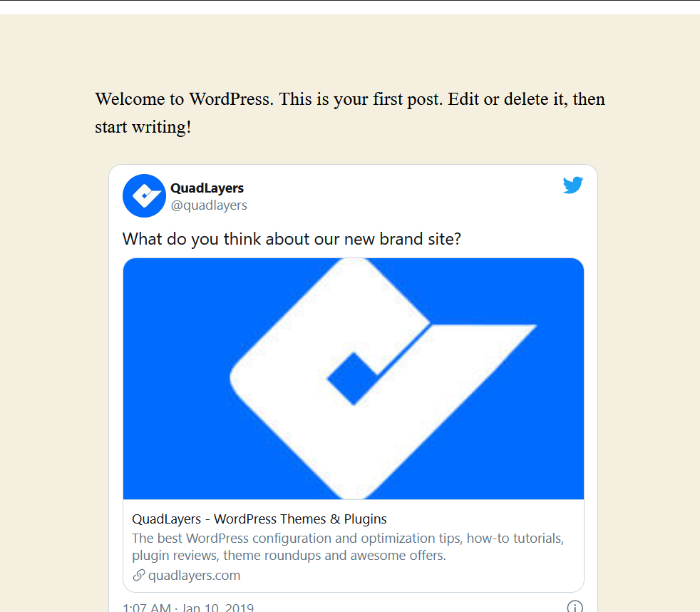Click the diamond checkmark inside the avatar circle

point(145,195)
